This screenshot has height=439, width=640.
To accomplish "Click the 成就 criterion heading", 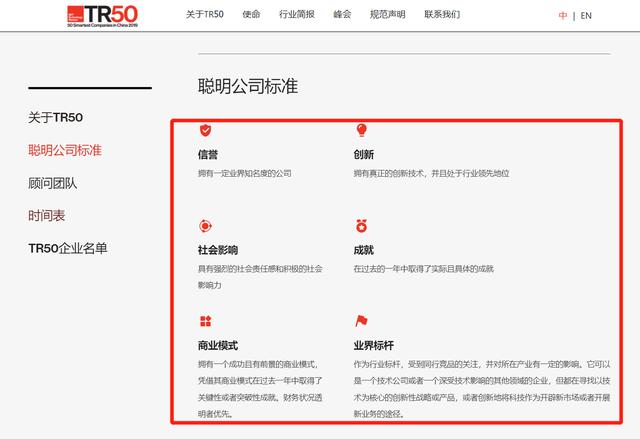I will [x=364, y=250].
